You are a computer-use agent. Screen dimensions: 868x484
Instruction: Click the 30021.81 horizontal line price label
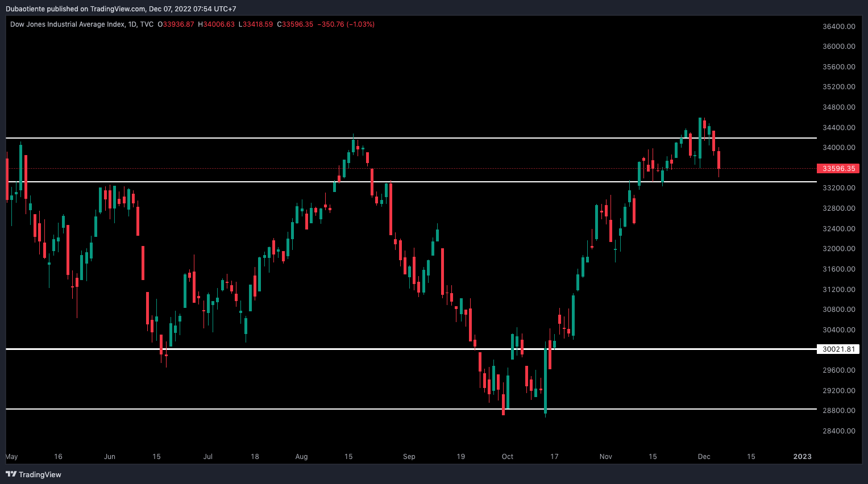click(838, 349)
